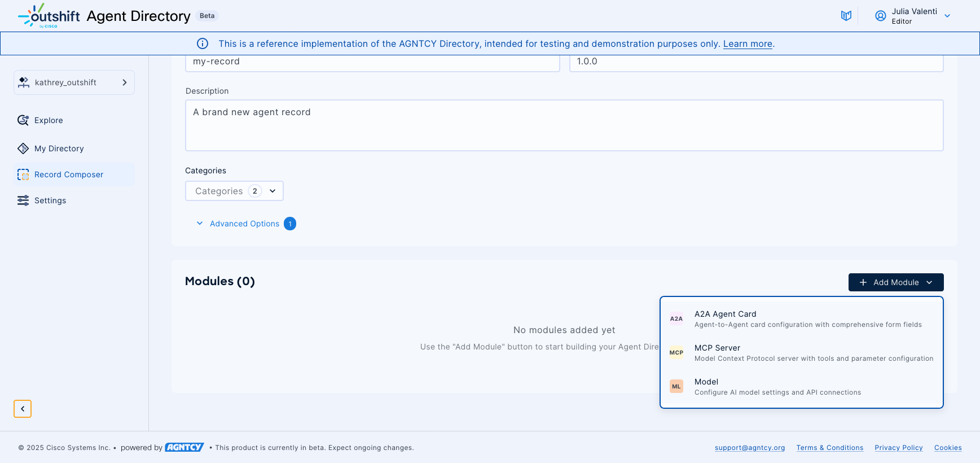Open the Privacy Policy footer link
This screenshot has height=463, width=980.
click(x=898, y=448)
